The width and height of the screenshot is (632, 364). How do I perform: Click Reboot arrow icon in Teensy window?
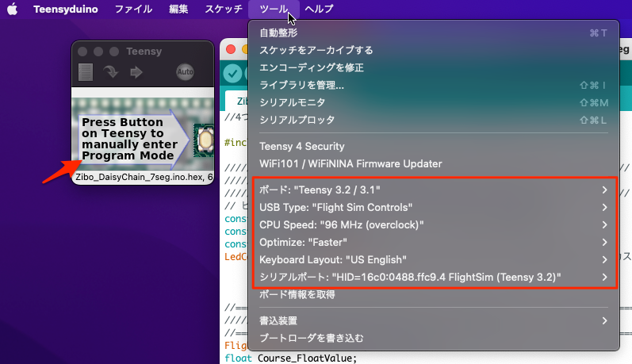[x=136, y=72]
